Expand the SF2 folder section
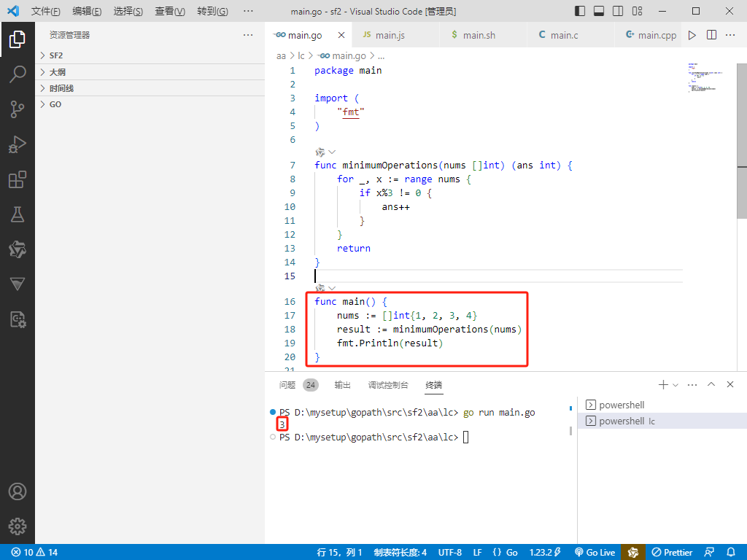 pyautogui.click(x=150, y=55)
